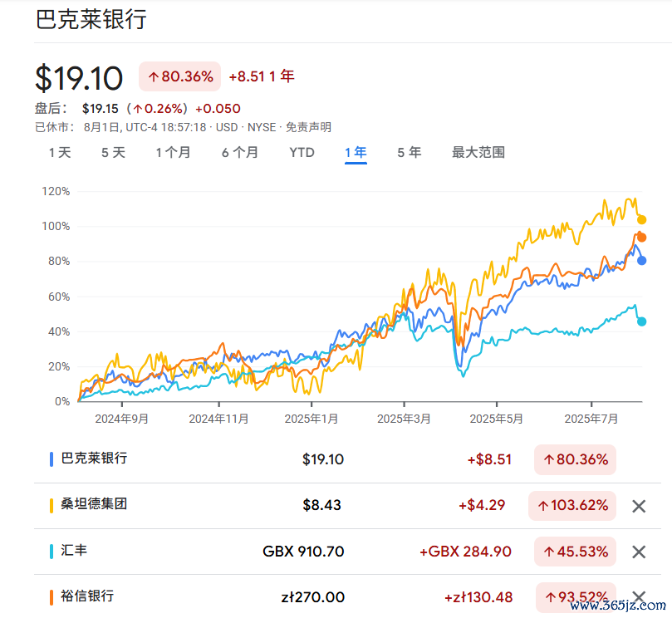The image size is (672, 618).
Task: Select the 1 年 range tab
Action: (356, 153)
